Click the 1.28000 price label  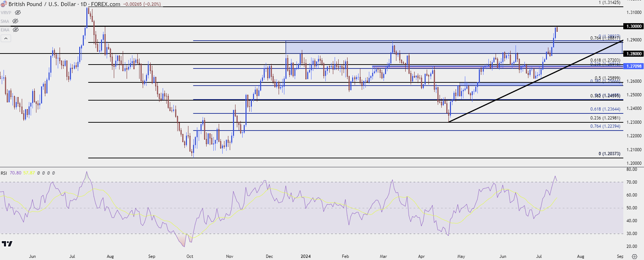[634, 54]
